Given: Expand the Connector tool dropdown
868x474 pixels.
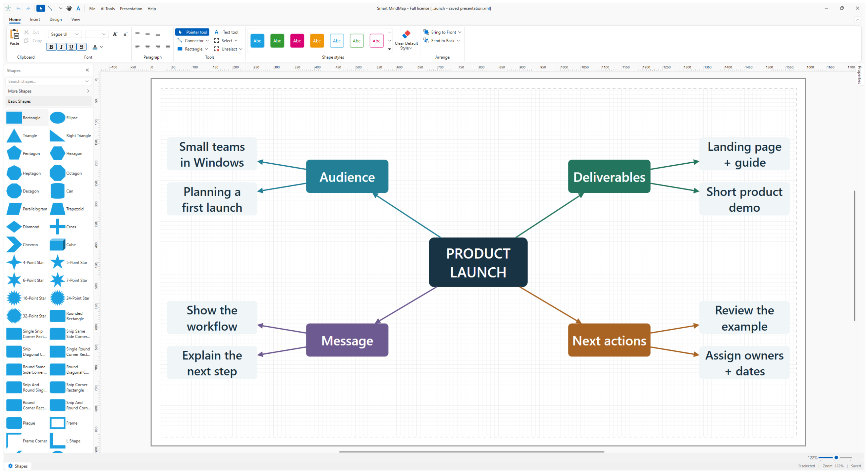Looking at the screenshot, I should click(208, 41).
